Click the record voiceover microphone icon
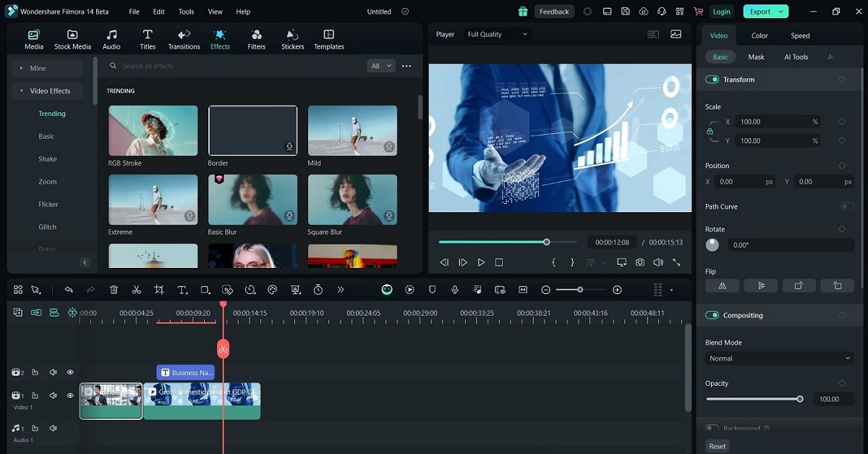 coord(454,290)
